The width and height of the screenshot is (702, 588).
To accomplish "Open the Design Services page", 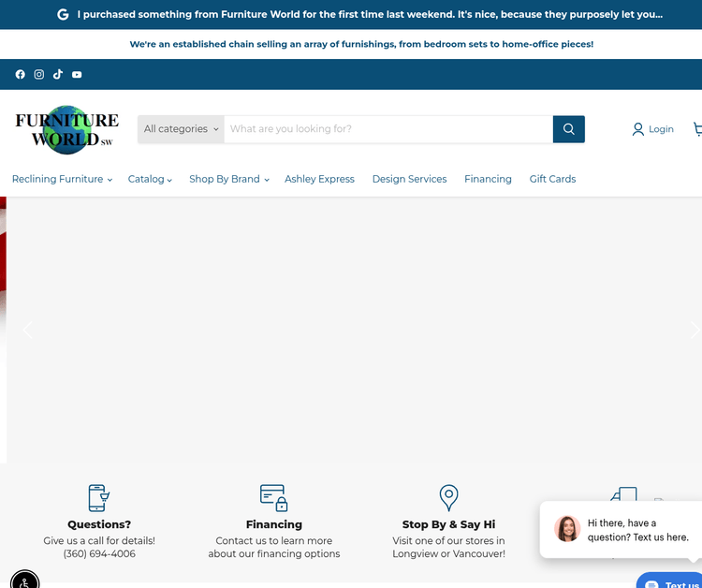I will tap(409, 179).
